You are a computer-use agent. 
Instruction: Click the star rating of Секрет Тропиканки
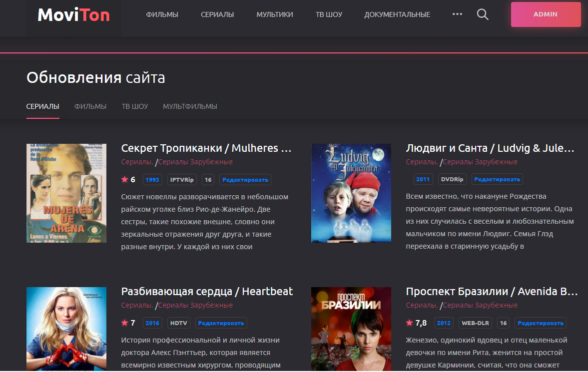(128, 180)
